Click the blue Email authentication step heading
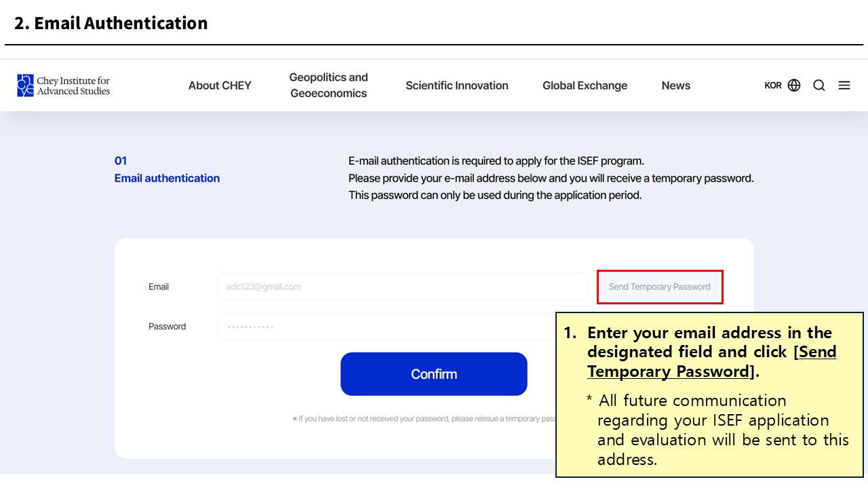The width and height of the screenshot is (868, 488). coord(167,178)
